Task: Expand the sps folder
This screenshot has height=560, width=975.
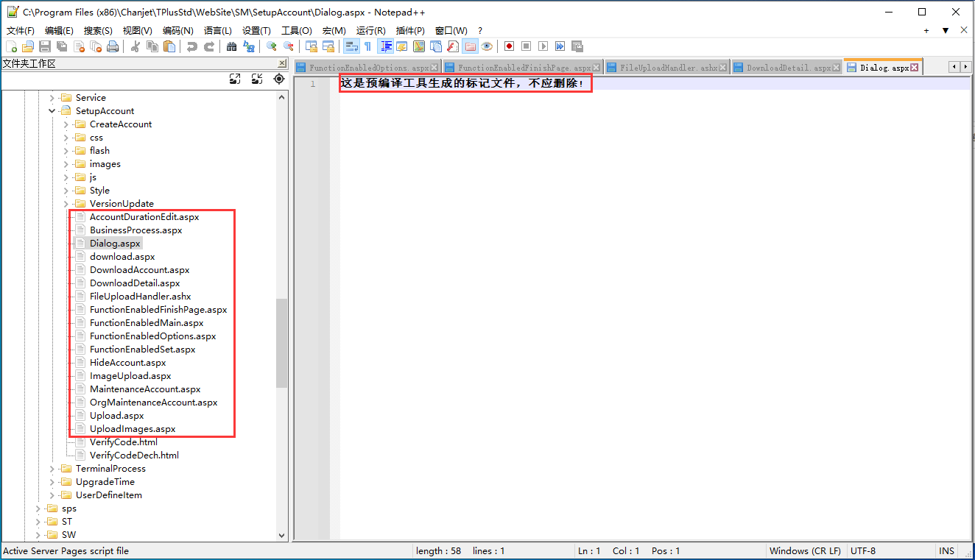Action: [x=38, y=508]
